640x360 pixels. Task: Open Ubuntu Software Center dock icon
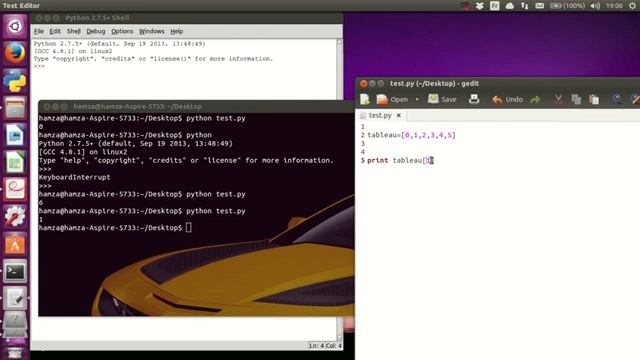(15, 244)
